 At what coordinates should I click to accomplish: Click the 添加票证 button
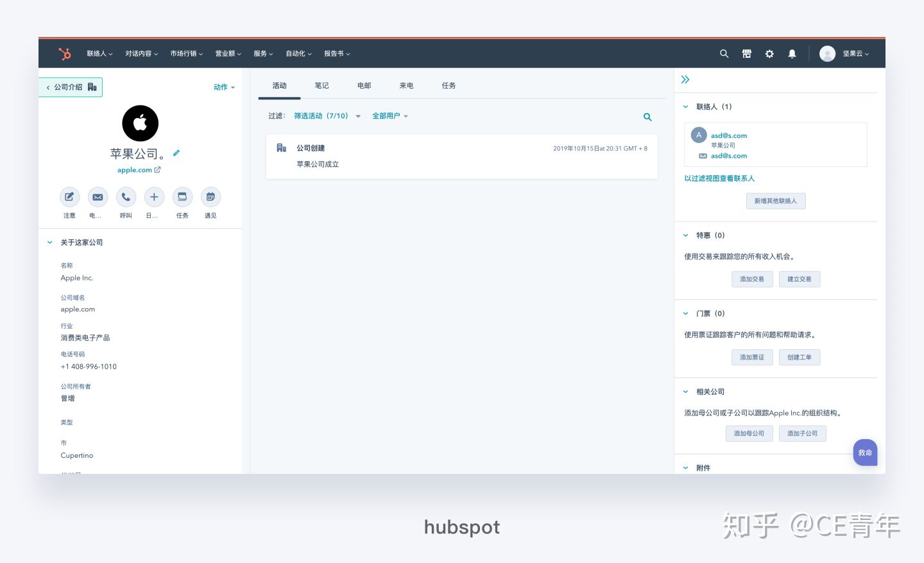pos(752,358)
